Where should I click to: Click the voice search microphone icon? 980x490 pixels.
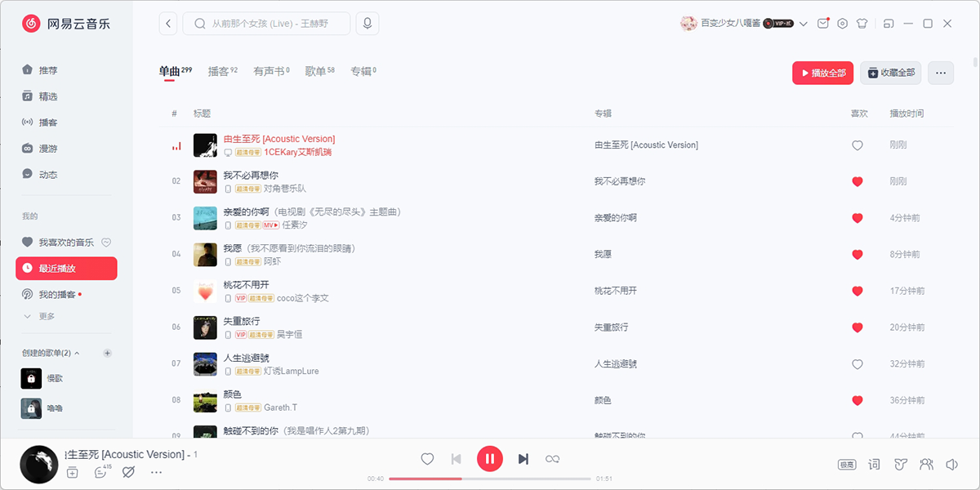tap(367, 24)
